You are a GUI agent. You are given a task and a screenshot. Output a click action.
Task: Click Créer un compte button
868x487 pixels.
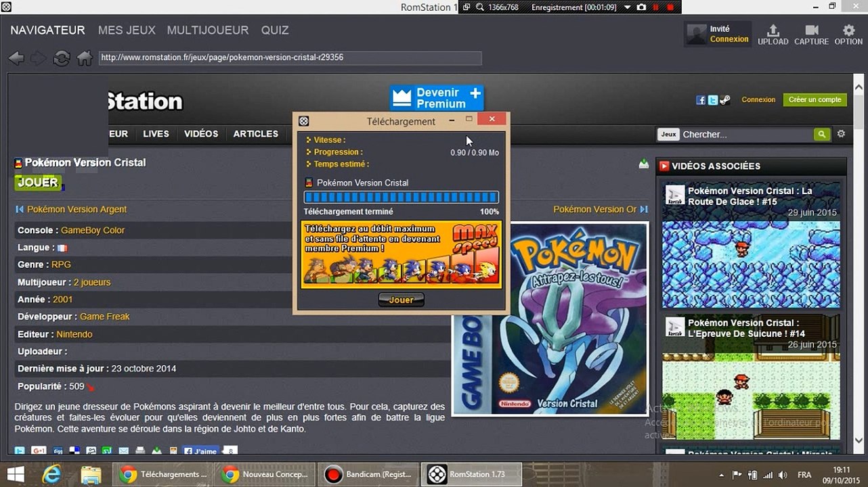click(x=815, y=99)
